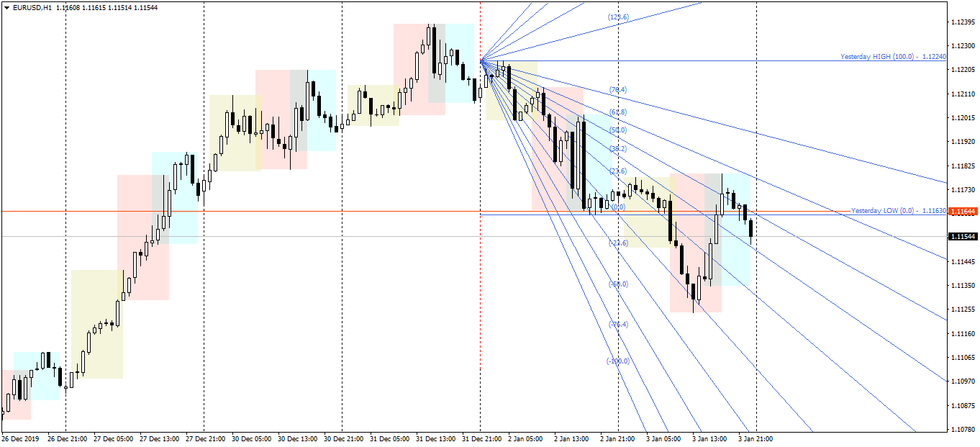Click the 3 Jan 13:00 time label

pos(710,438)
